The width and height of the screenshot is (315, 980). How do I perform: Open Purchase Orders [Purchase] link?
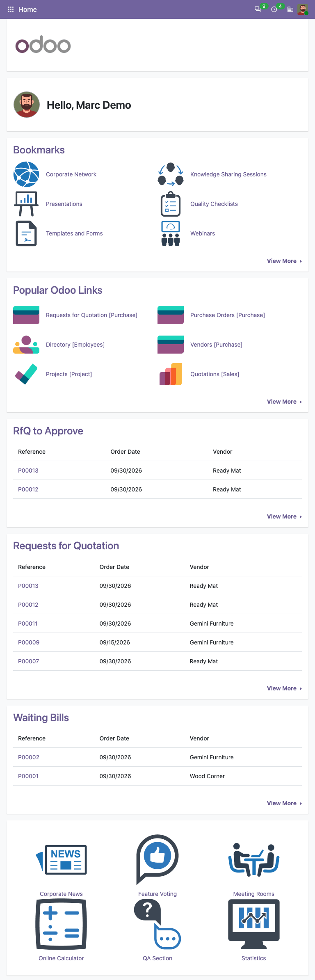(228, 315)
